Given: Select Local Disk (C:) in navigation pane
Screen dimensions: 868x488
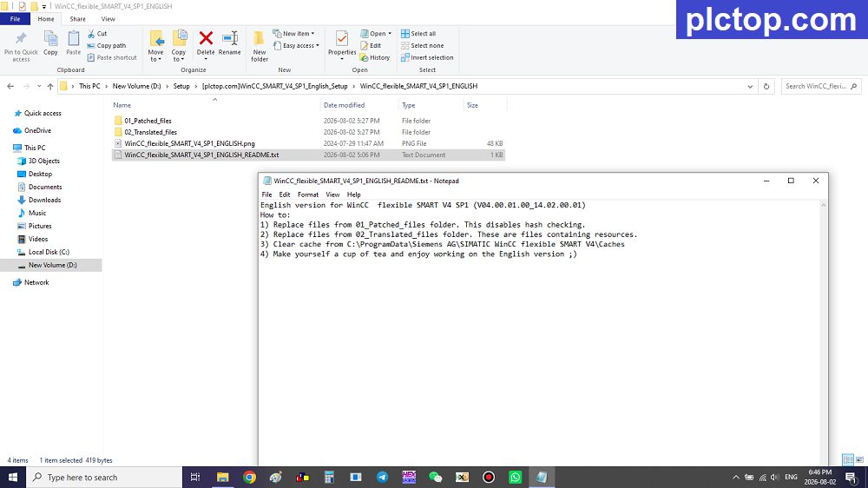Looking at the screenshot, I should [x=49, y=252].
